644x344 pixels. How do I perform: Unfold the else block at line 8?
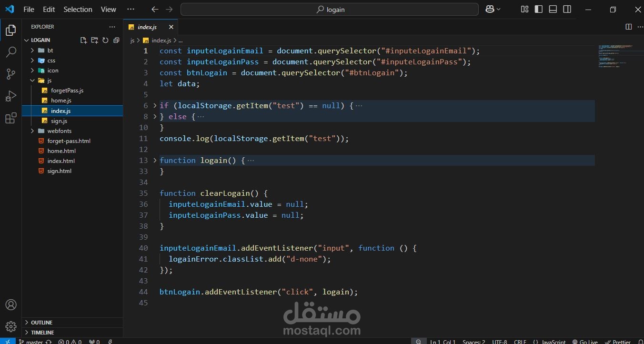[155, 116]
